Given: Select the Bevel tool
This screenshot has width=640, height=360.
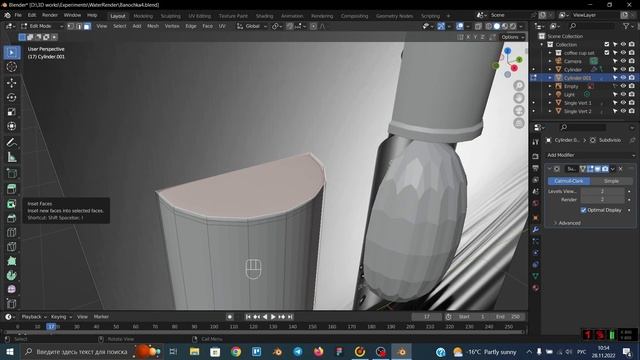Looking at the screenshot, I should click(11, 218).
